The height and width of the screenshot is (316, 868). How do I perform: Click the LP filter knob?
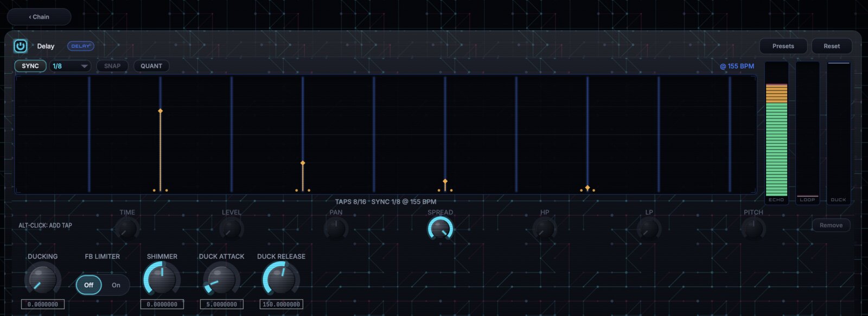click(x=649, y=229)
